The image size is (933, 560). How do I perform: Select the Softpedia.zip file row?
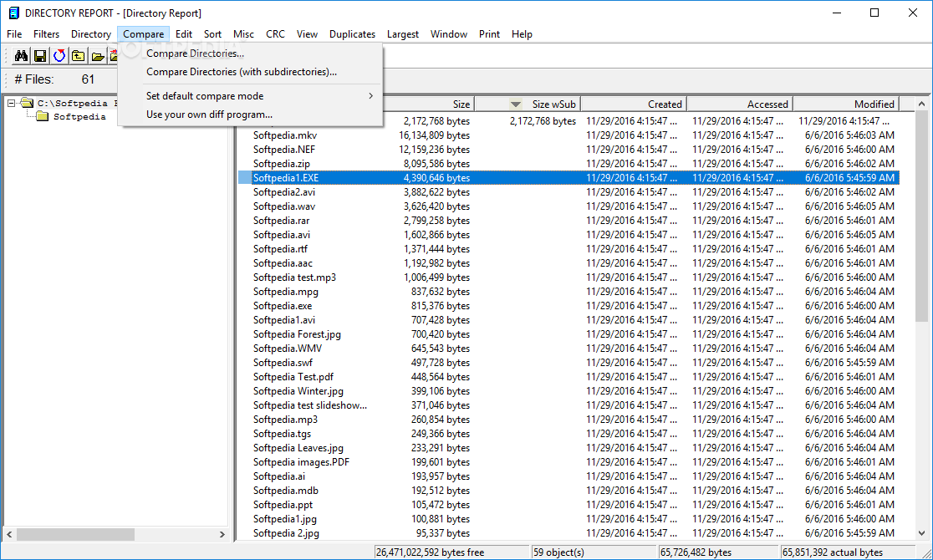[568, 164]
